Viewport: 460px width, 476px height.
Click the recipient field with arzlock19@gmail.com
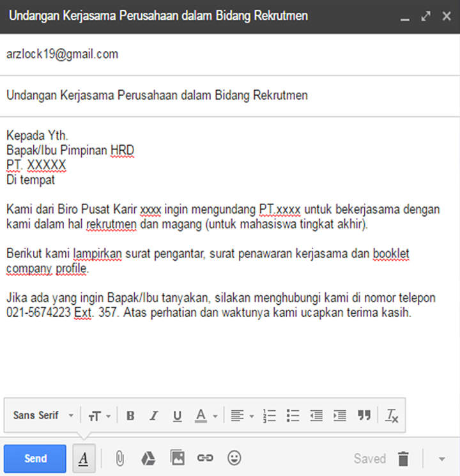pos(230,54)
